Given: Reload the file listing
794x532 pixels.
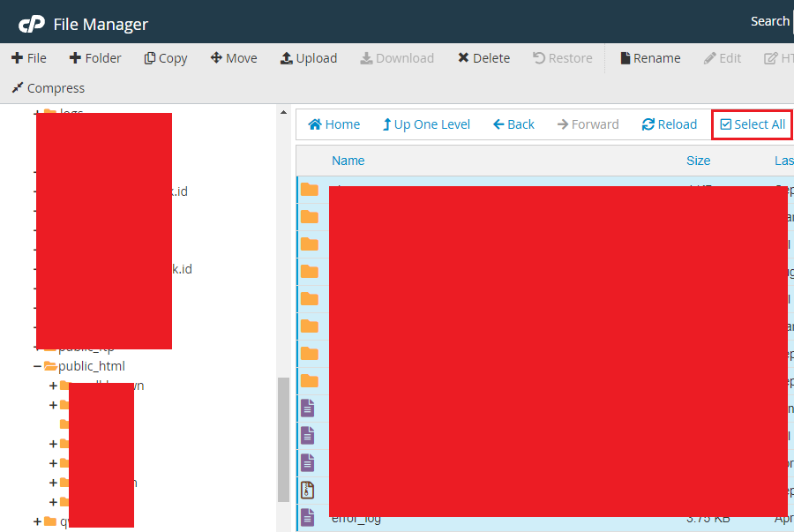Looking at the screenshot, I should pos(669,124).
